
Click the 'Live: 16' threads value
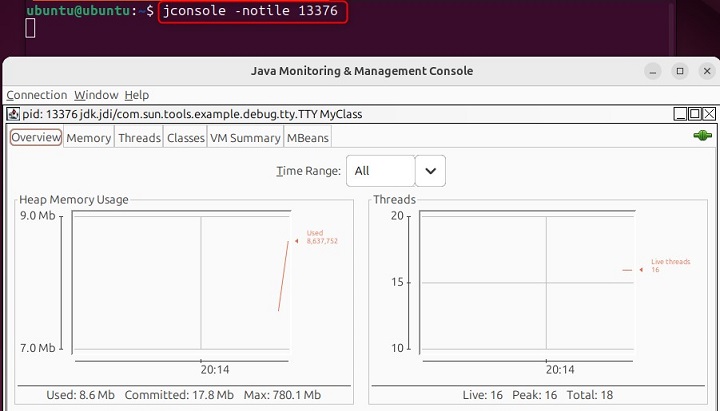[x=483, y=395]
